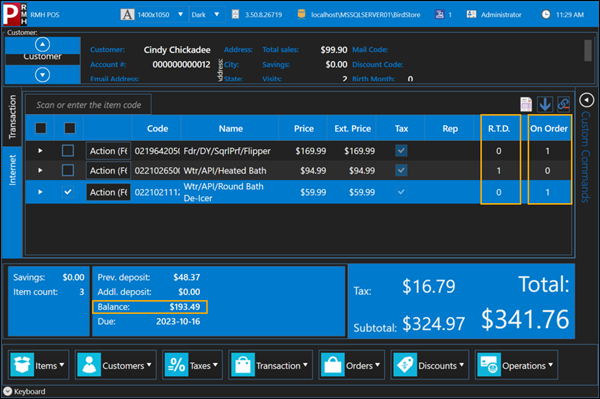Click the Taxes percent icon
Viewport: 600px width, 399px height.
tap(176, 365)
